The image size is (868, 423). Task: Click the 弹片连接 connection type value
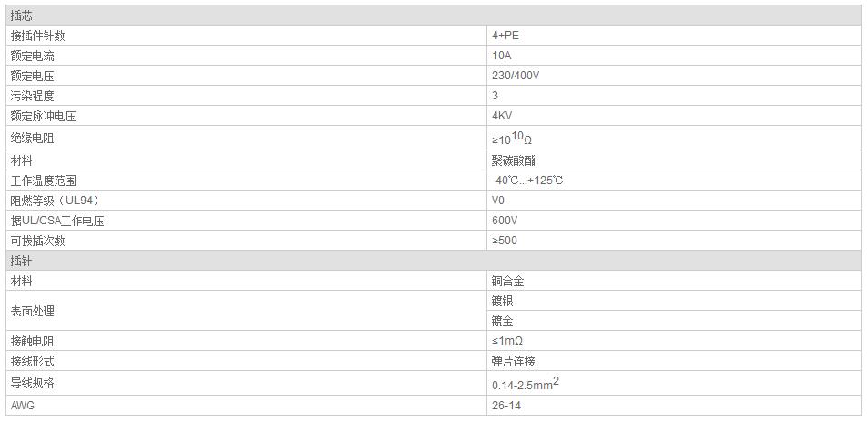tap(513, 361)
